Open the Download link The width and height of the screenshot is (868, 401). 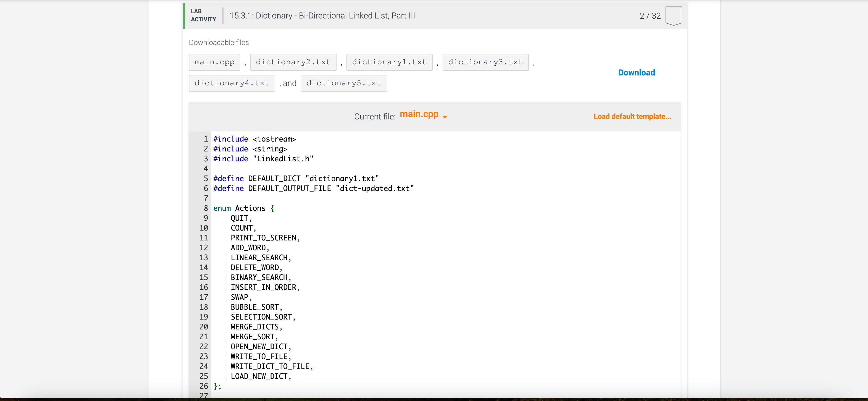[636, 73]
